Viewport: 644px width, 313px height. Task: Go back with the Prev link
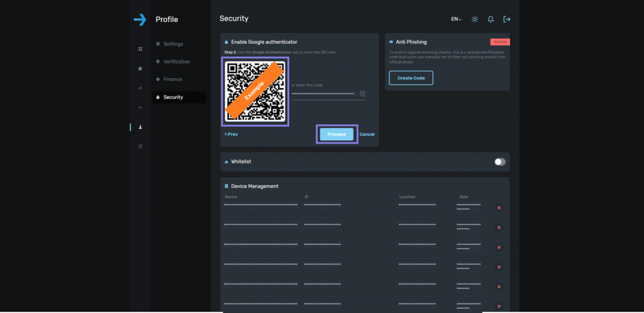pyautogui.click(x=231, y=135)
